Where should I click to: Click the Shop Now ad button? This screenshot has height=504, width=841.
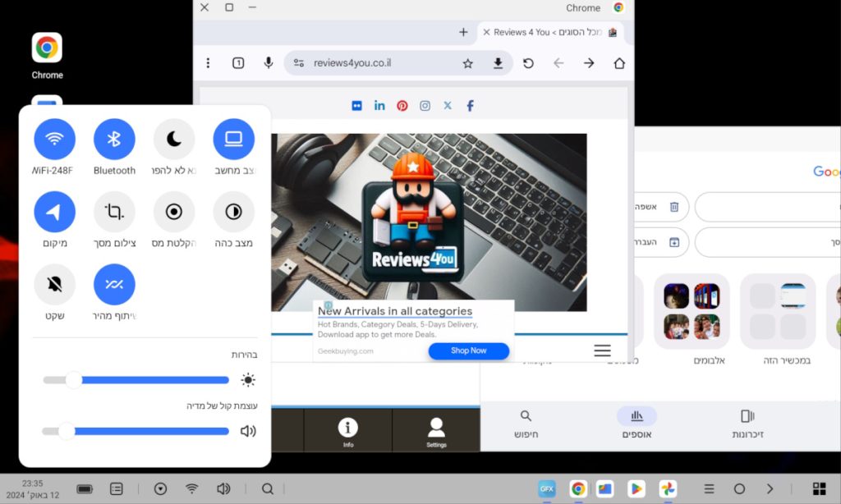(468, 351)
